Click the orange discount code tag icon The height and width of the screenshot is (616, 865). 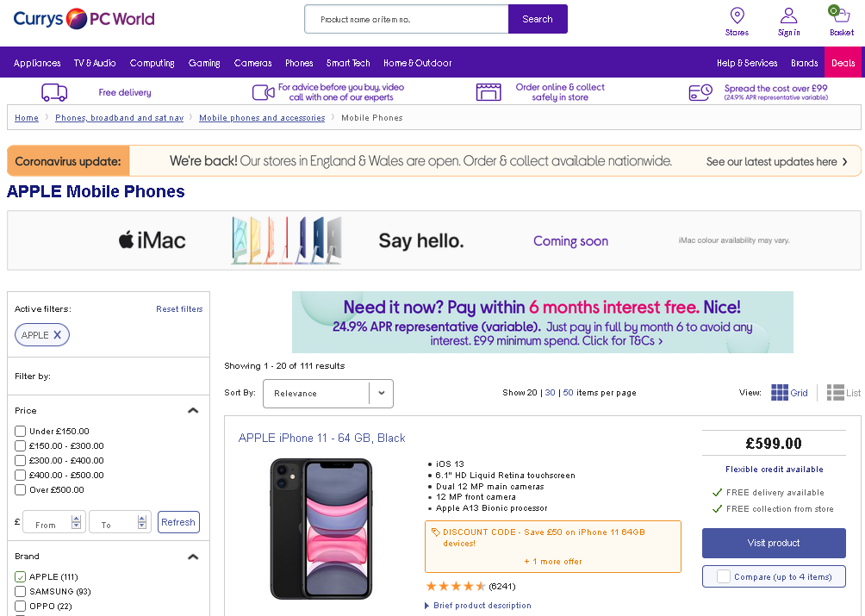(435, 532)
